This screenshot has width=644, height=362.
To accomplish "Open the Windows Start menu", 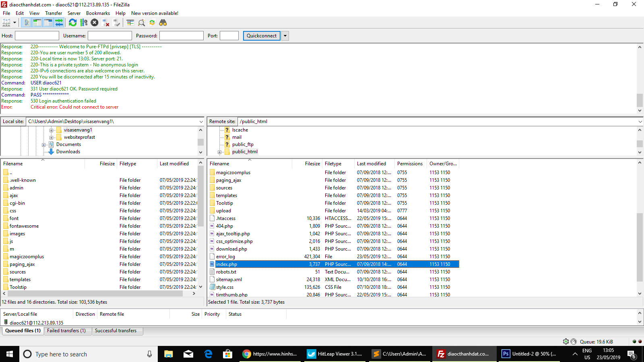I will coord(10,354).
